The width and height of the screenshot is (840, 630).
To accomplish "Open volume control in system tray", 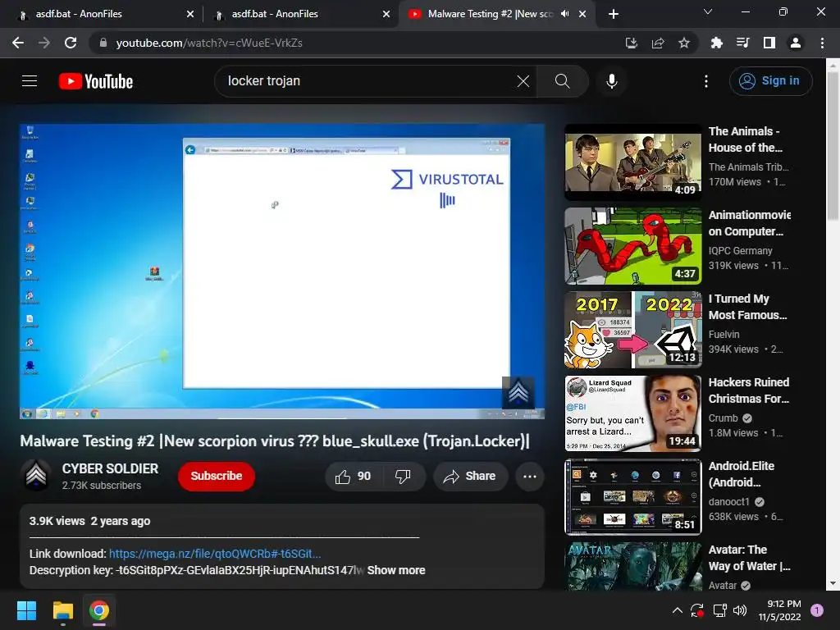I will point(740,610).
